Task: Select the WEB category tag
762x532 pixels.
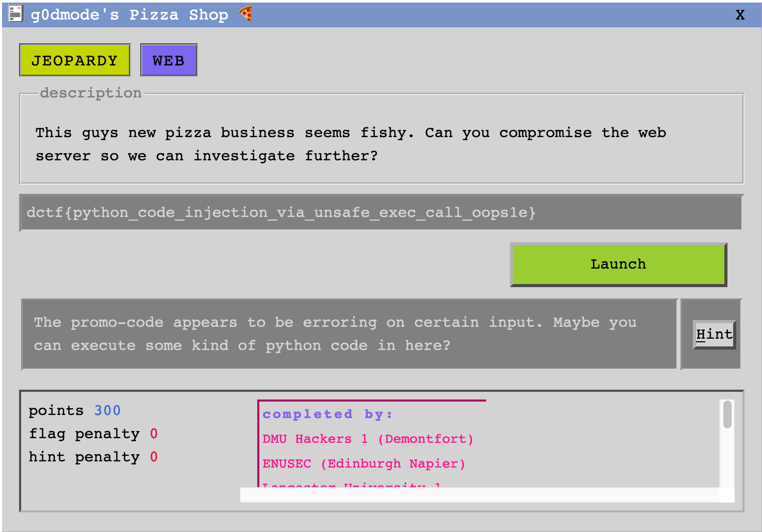Action: [x=169, y=60]
